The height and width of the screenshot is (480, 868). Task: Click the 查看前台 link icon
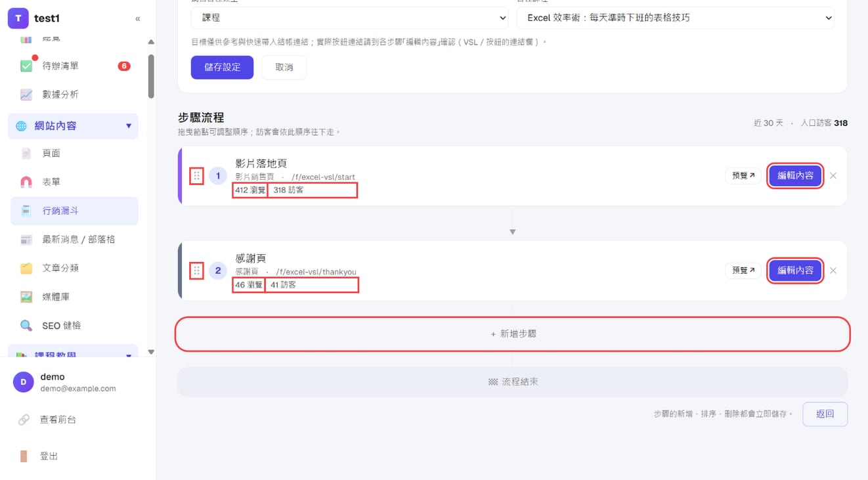(x=24, y=420)
